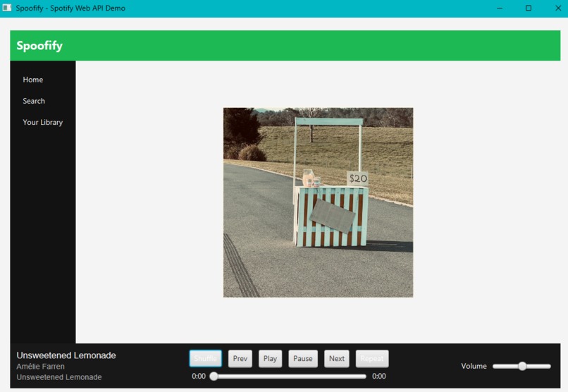Click the app icon in title bar
Image resolution: width=568 pixels, height=392 pixels.
[7, 8]
